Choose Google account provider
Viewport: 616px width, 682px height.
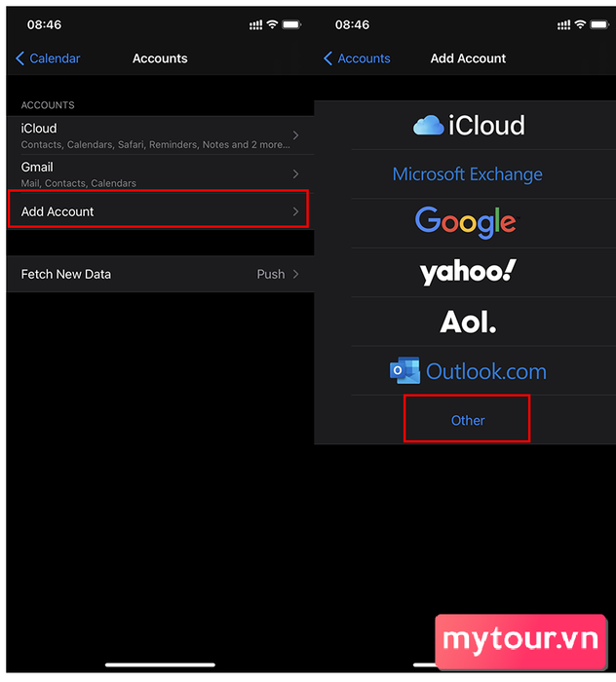[466, 223]
